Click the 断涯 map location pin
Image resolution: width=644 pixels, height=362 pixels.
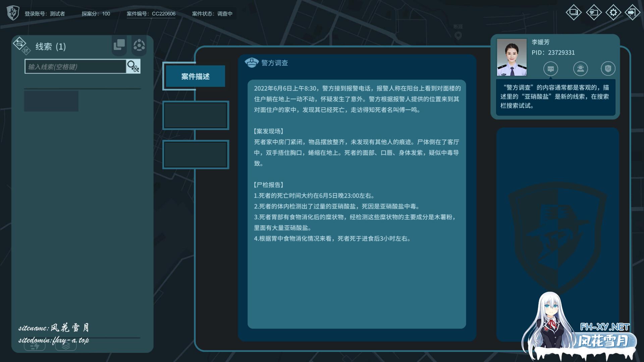click(x=458, y=35)
